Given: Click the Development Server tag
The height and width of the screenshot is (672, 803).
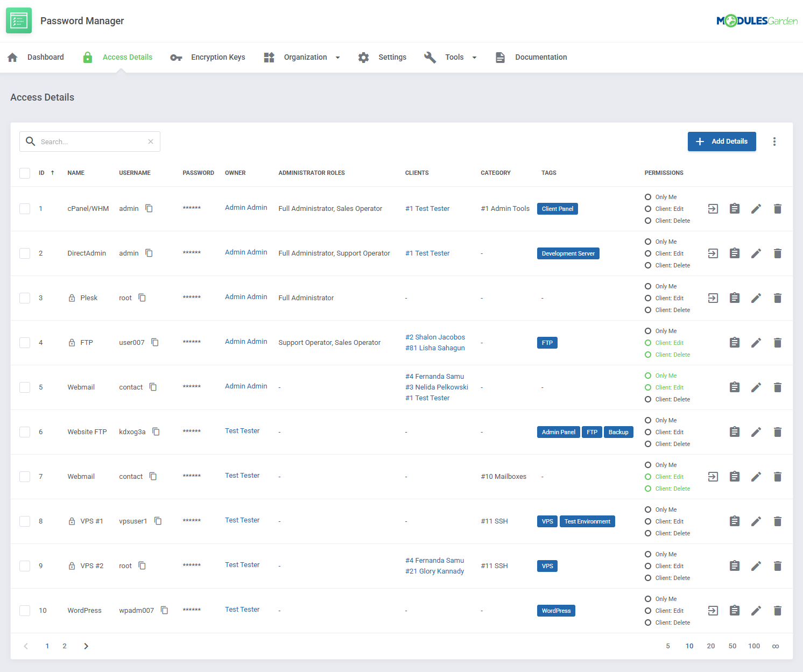Looking at the screenshot, I should click(568, 253).
